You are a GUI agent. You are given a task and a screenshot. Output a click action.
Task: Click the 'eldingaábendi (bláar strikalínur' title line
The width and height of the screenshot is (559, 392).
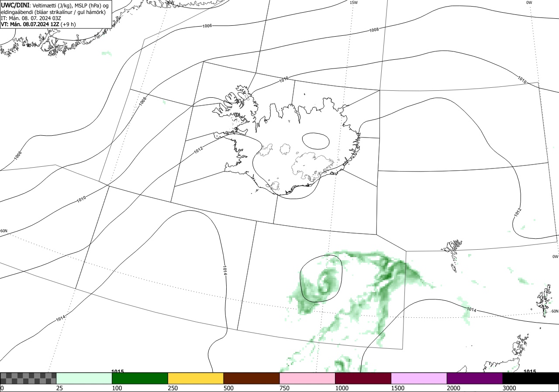tap(53, 12)
